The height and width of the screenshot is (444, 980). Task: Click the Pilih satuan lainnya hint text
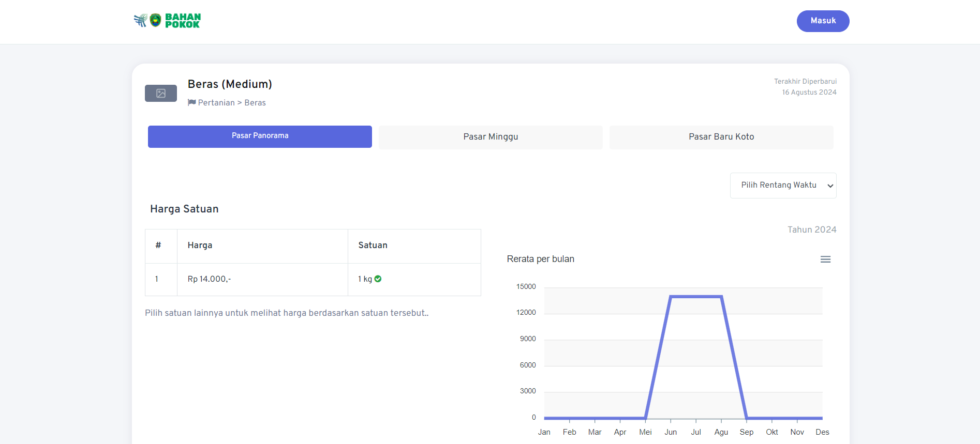tap(287, 313)
